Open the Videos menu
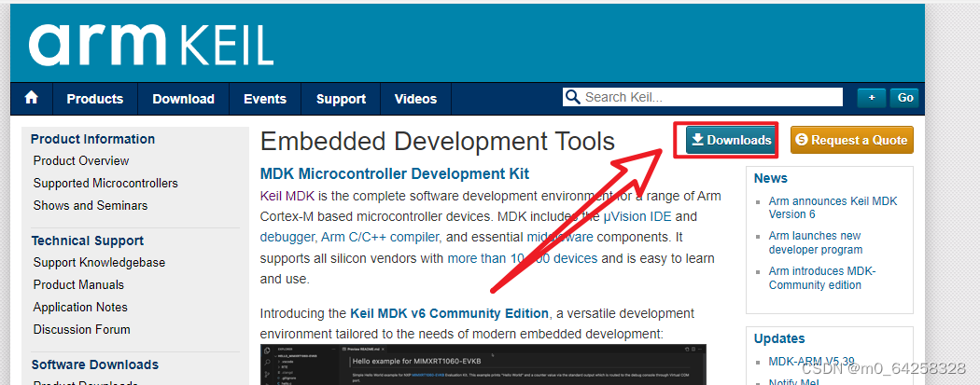 tap(415, 99)
